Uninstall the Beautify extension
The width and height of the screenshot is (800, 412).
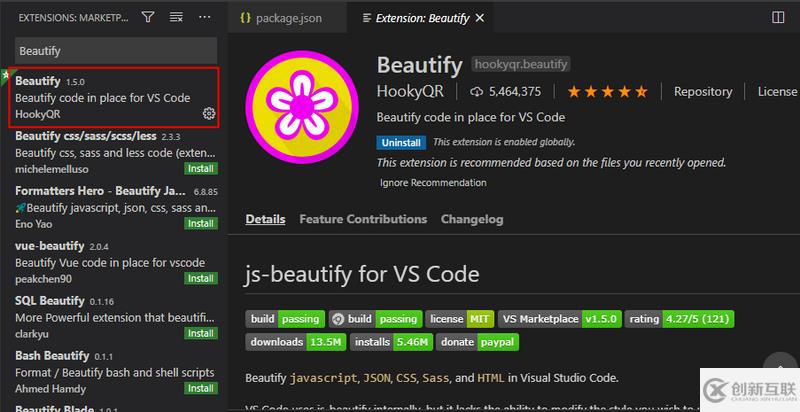pyautogui.click(x=402, y=142)
